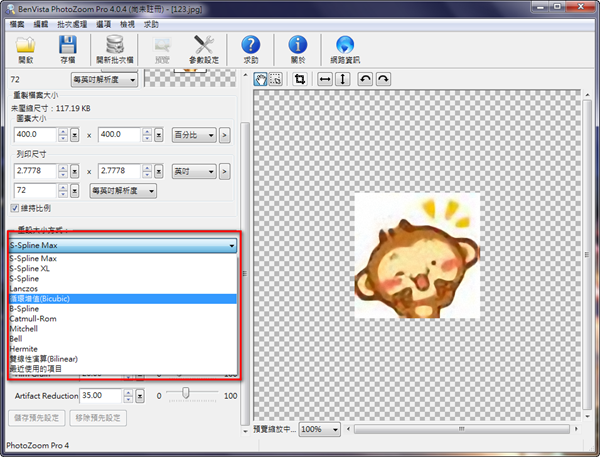Click the 儲存預先設定 button

(39, 418)
